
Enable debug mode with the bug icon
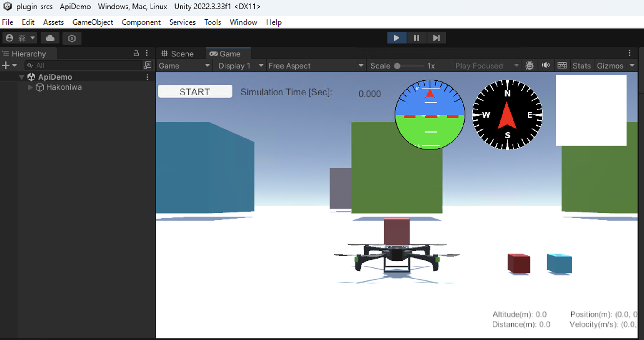pos(530,66)
